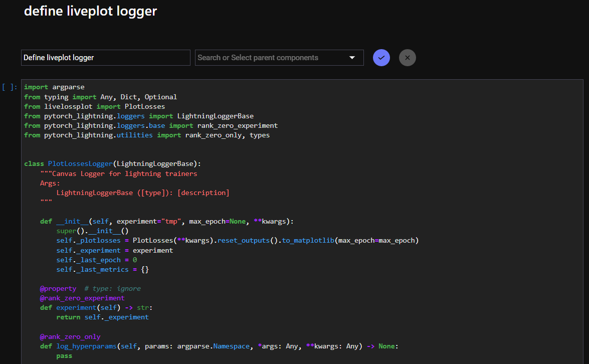Click the '[description]' docstring placeholder line
589x364 pixels.
coord(143,193)
